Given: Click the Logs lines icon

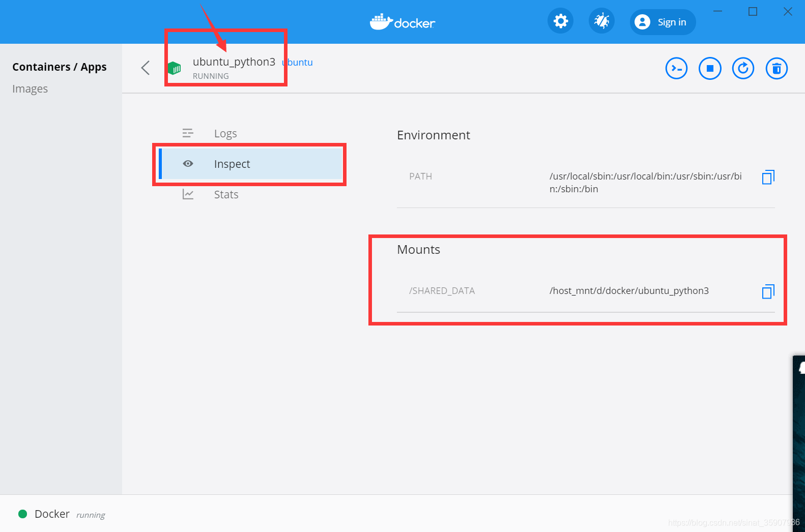Looking at the screenshot, I should (x=188, y=133).
